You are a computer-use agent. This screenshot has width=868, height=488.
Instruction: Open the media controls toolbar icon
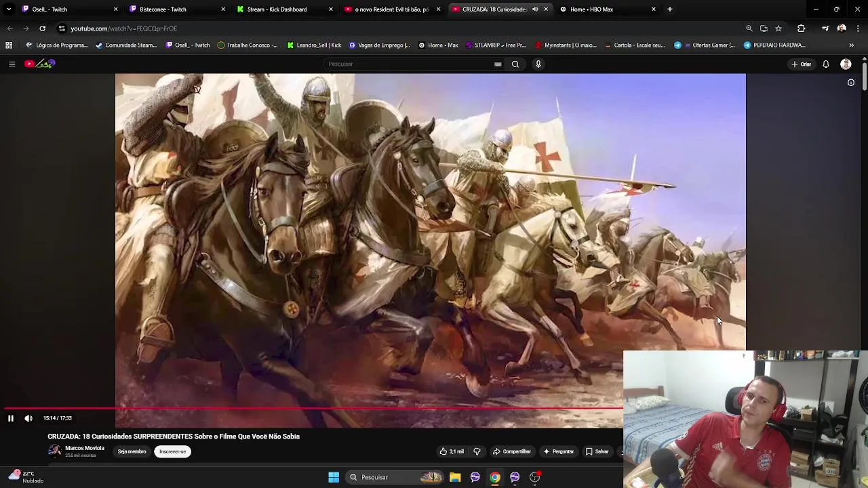pyautogui.click(x=825, y=28)
